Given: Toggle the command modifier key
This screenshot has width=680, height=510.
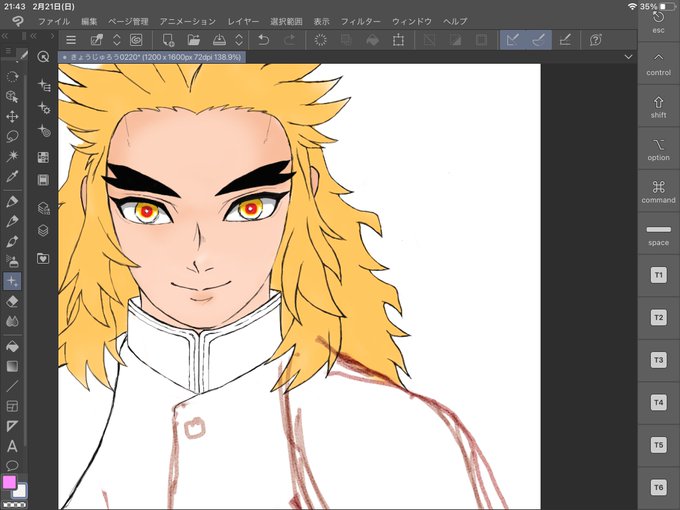Looking at the screenshot, I should [658, 191].
